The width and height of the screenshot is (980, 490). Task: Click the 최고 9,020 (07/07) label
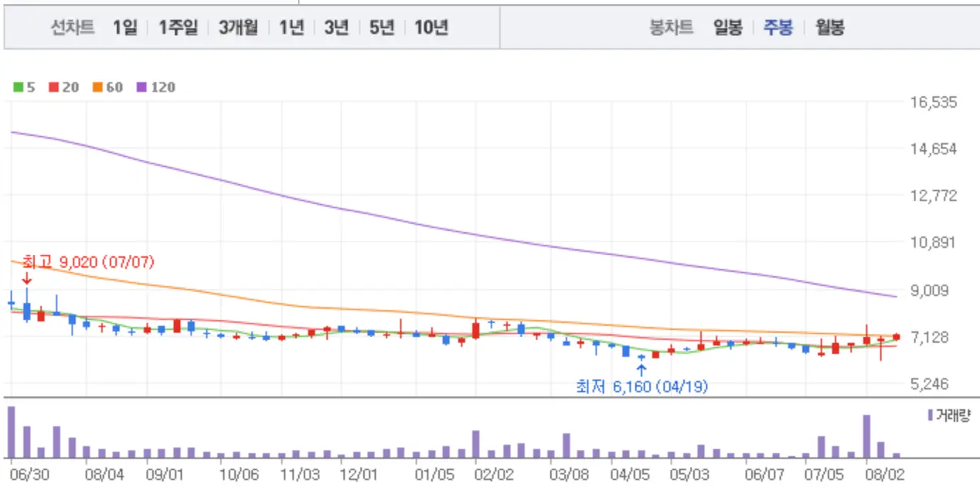(89, 262)
